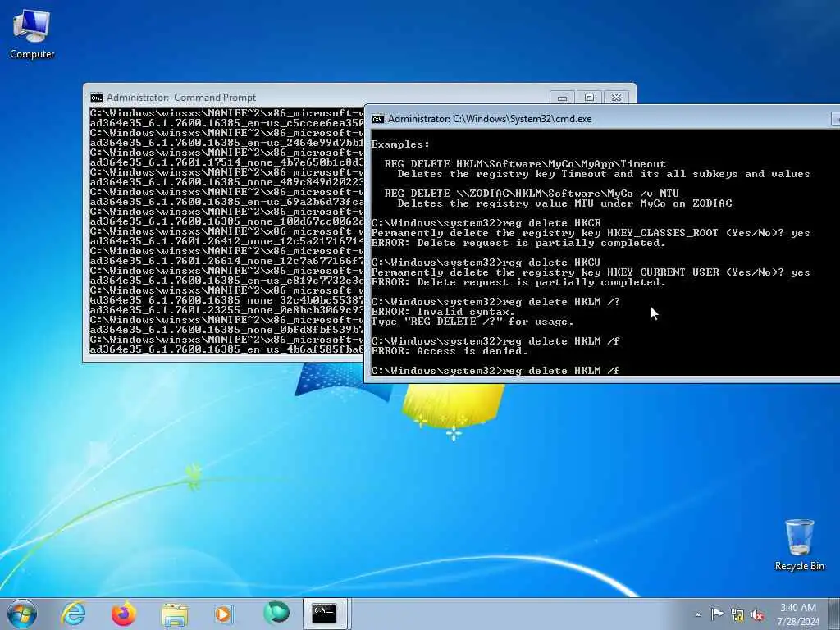Click the green round taskbar app icon
The height and width of the screenshot is (630, 840).
276,613
